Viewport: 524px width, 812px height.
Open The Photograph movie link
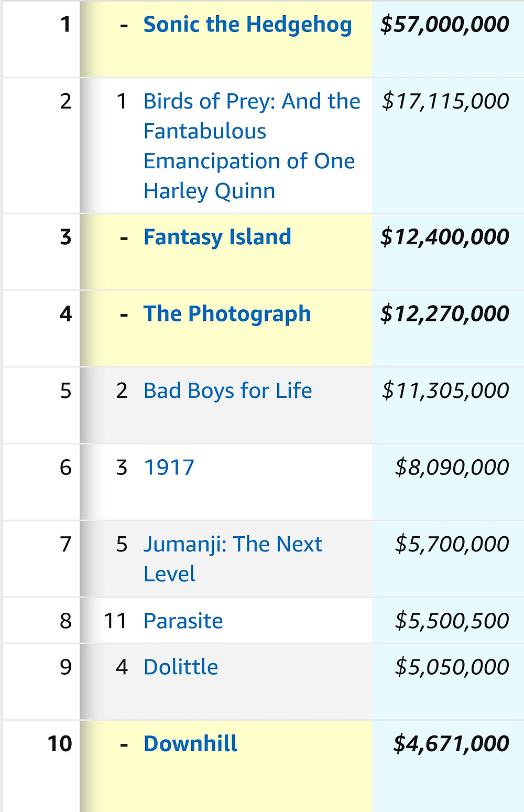227,313
